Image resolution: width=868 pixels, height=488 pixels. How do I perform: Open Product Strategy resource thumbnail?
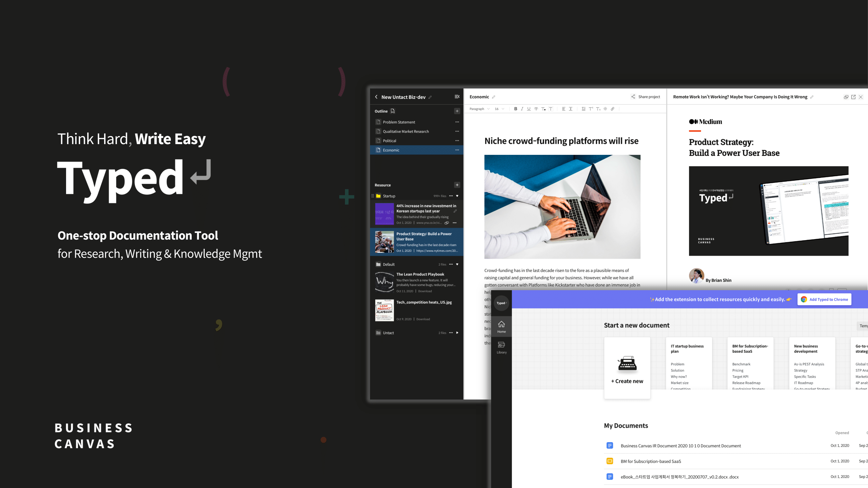tap(384, 242)
